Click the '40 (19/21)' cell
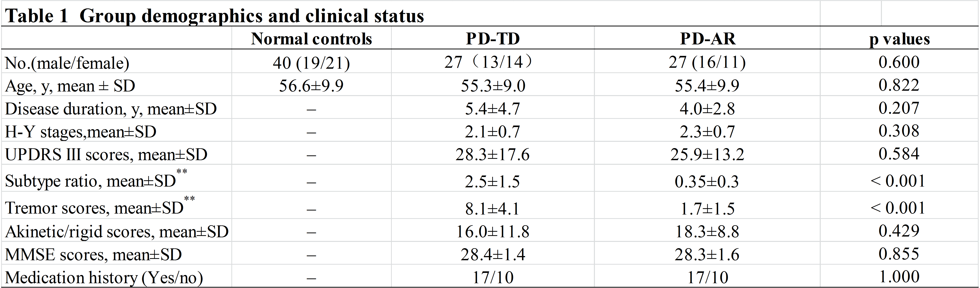 (311, 62)
